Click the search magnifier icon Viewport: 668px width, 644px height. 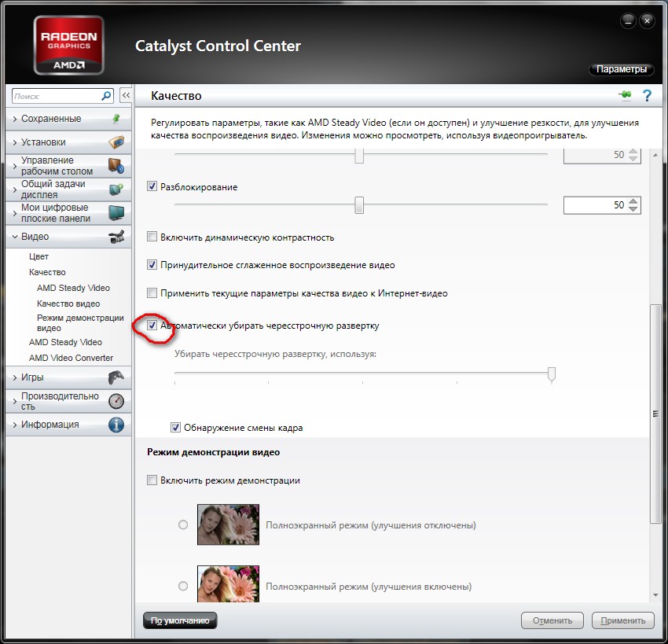pos(107,96)
